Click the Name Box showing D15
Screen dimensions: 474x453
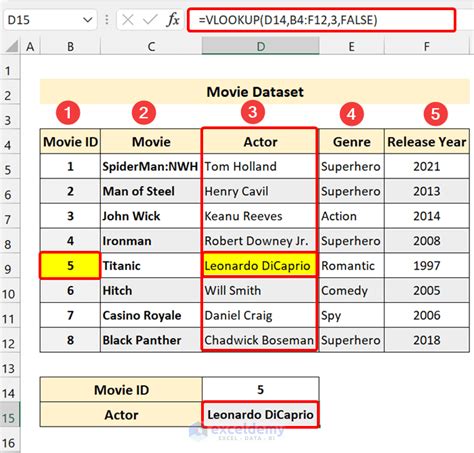click(x=50, y=20)
